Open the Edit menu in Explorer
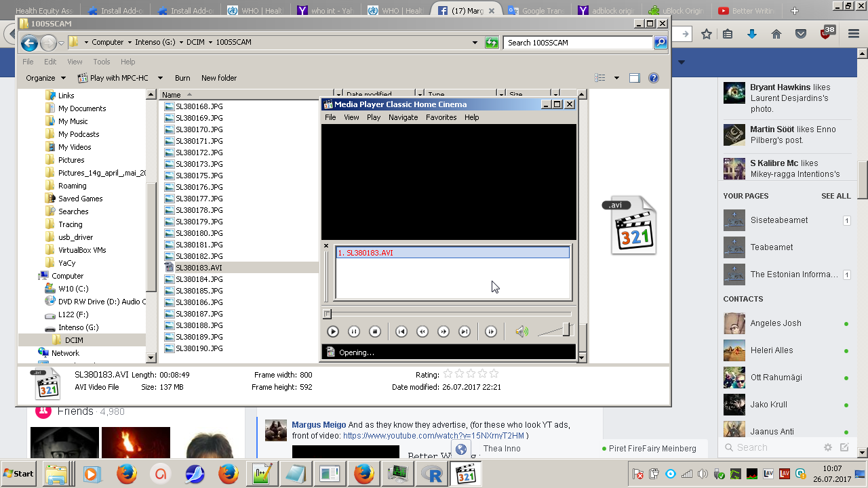Screen dimensions: 868x488 [x=50, y=62]
